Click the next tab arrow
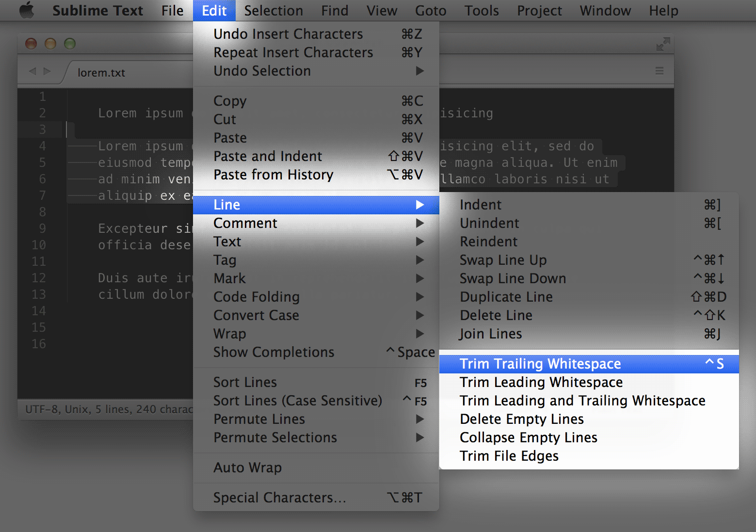Viewport: 756px width, 532px height. pos(47,71)
